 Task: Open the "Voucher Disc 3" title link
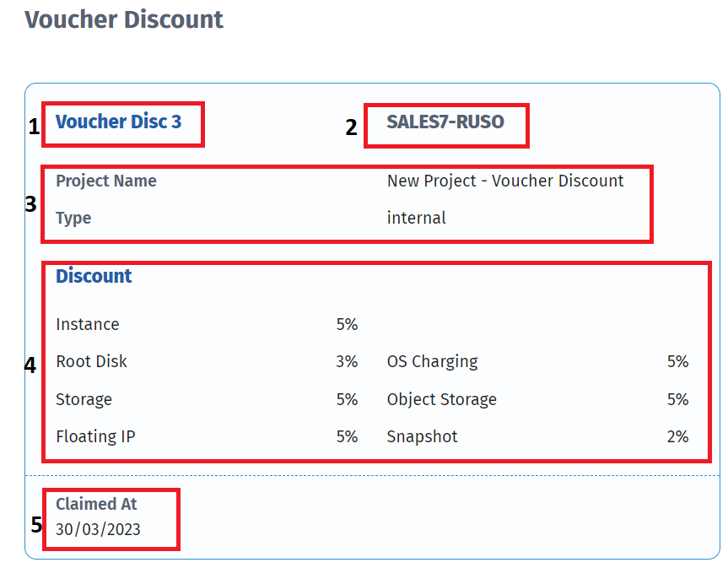tap(118, 122)
